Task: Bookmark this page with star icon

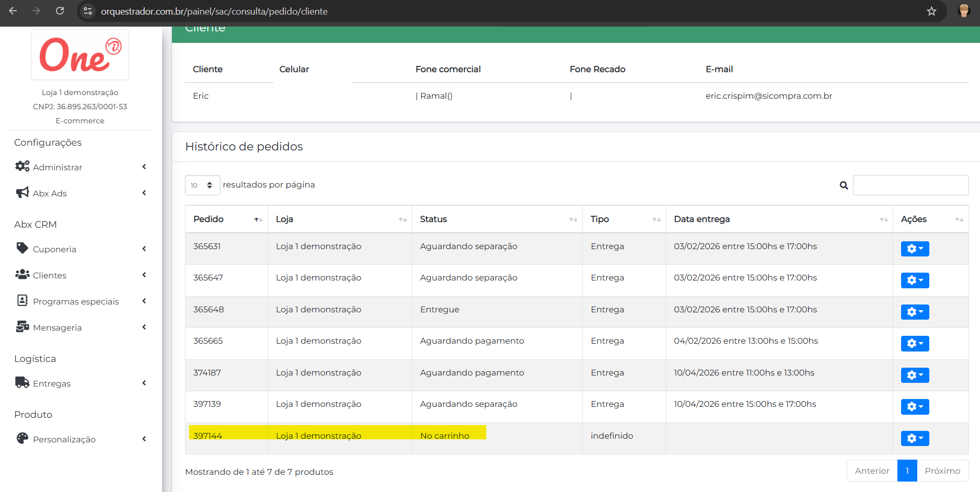Action: pos(931,11)
